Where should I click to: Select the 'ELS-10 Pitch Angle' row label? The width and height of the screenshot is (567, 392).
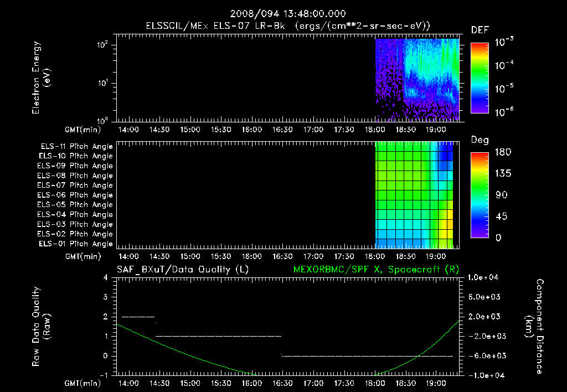pyautogui.click(x=76, y=156)
